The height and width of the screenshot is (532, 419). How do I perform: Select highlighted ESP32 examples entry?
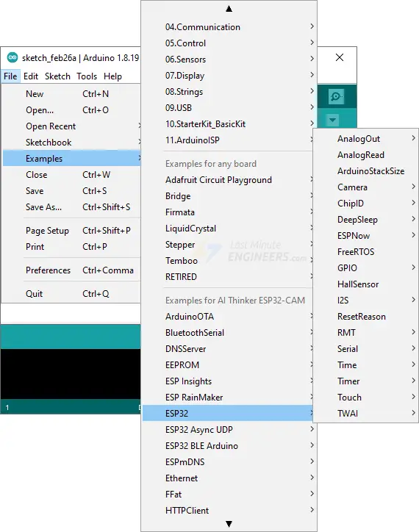(x=227, y=414)
